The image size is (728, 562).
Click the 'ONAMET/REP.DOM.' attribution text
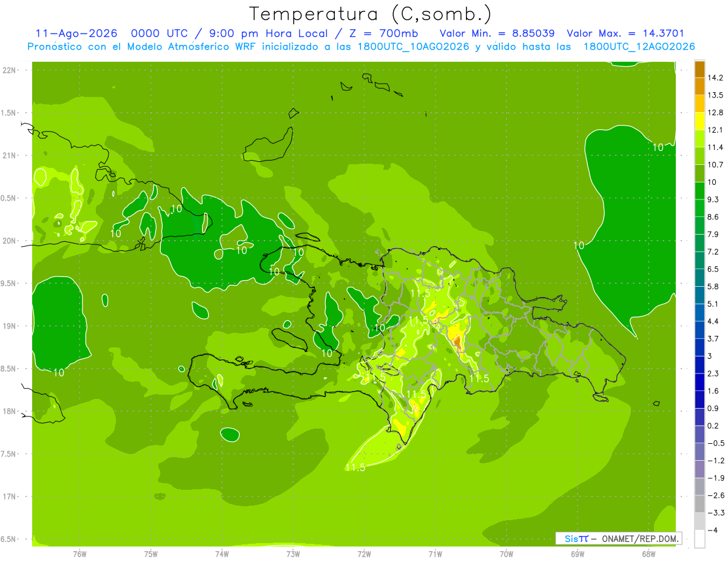(639, 538)
